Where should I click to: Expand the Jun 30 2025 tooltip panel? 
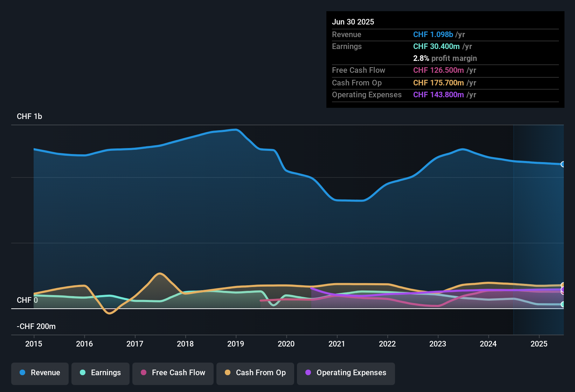(x=353, y=22)
